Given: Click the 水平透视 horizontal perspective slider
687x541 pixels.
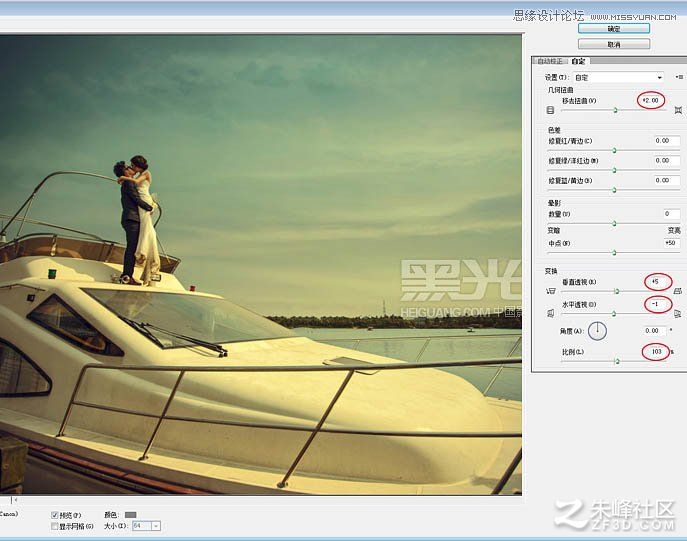Looking at the screenshot, I should click(614, 314).
